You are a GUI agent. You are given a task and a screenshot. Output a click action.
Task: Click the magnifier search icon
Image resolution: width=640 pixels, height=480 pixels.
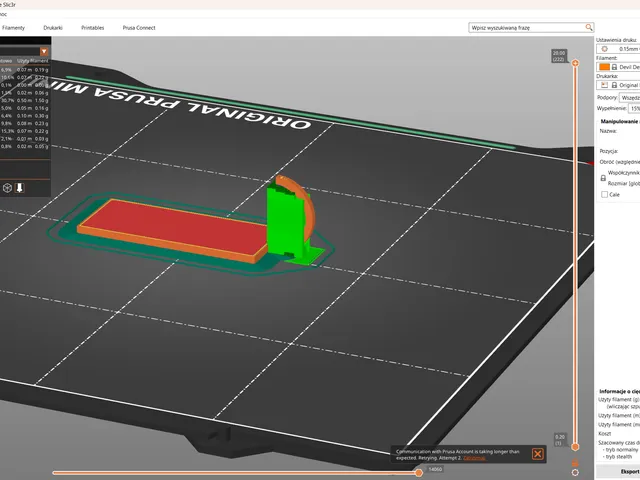[x=589, y=27]
